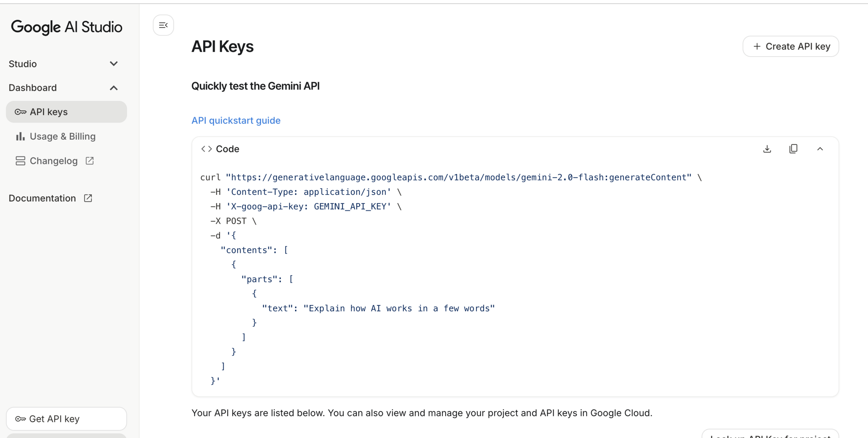Image resolution: width=868 pixels, height=438 pixels.
Task: Open the Documentation link
Action: click(42, 198)
